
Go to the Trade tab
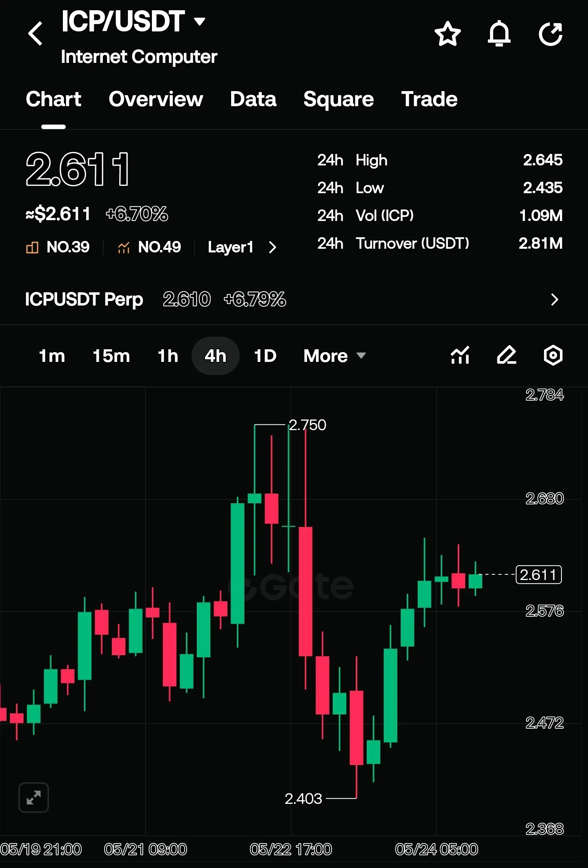[430, 99]
